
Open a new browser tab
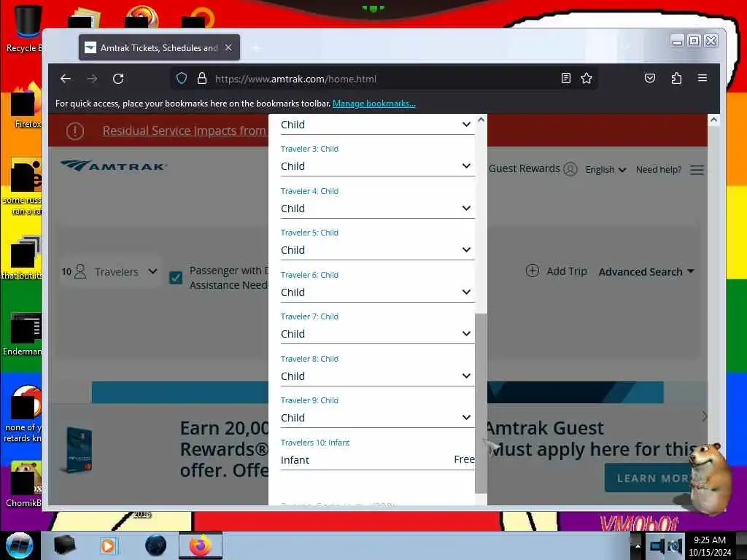pos(256,48)
